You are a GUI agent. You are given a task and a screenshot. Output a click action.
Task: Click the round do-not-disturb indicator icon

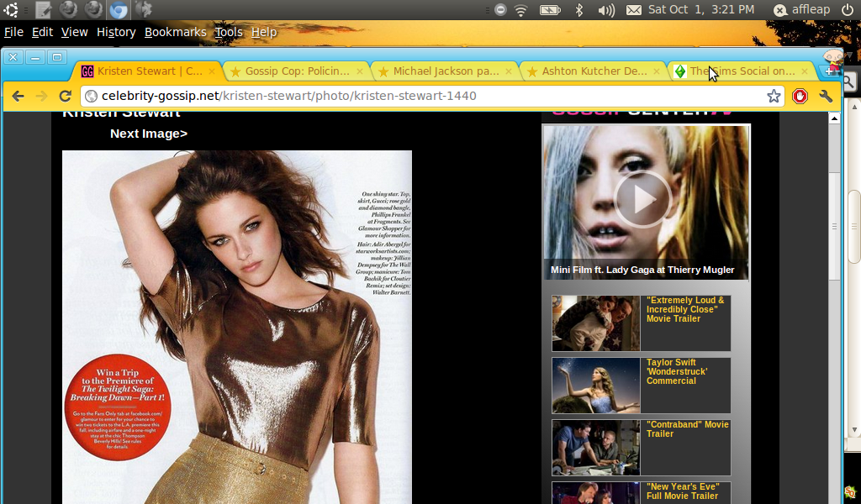click(500, 10)
